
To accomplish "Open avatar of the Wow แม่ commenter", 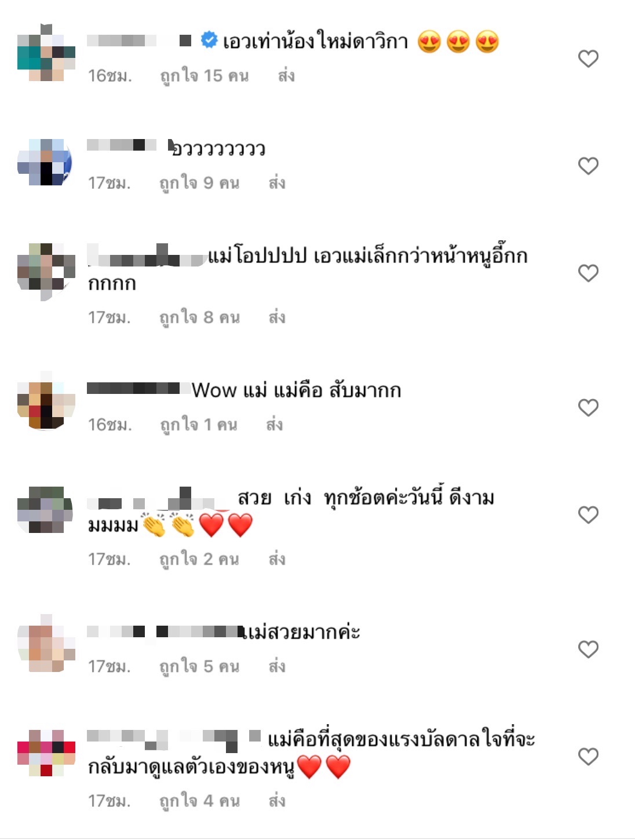I will click(46, 400).
